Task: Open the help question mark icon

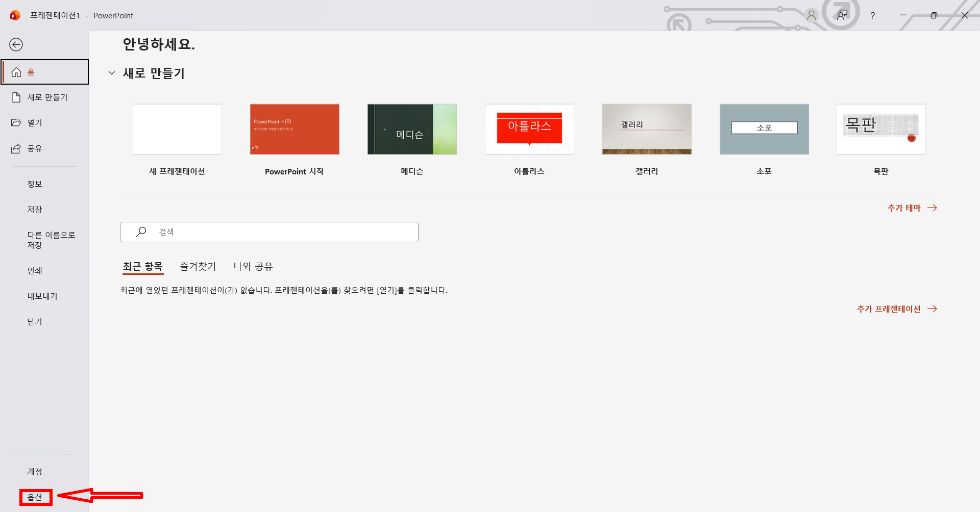Action: (873, 16)
